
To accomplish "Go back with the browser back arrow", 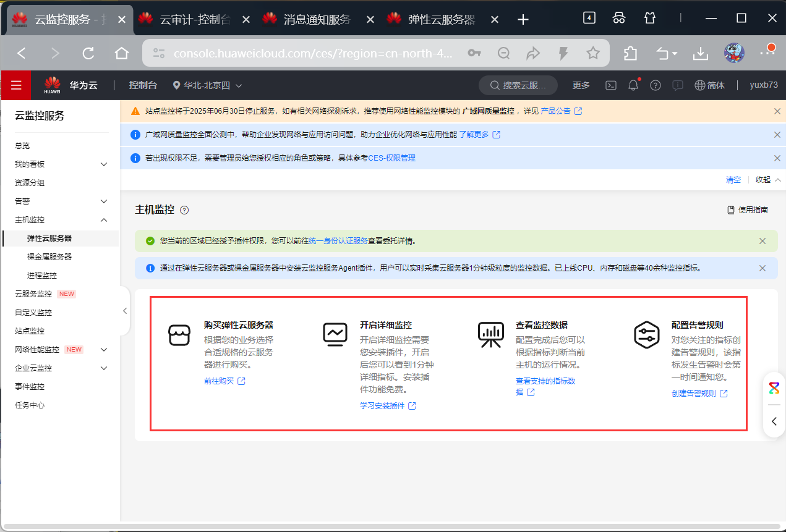I will 22,53.
